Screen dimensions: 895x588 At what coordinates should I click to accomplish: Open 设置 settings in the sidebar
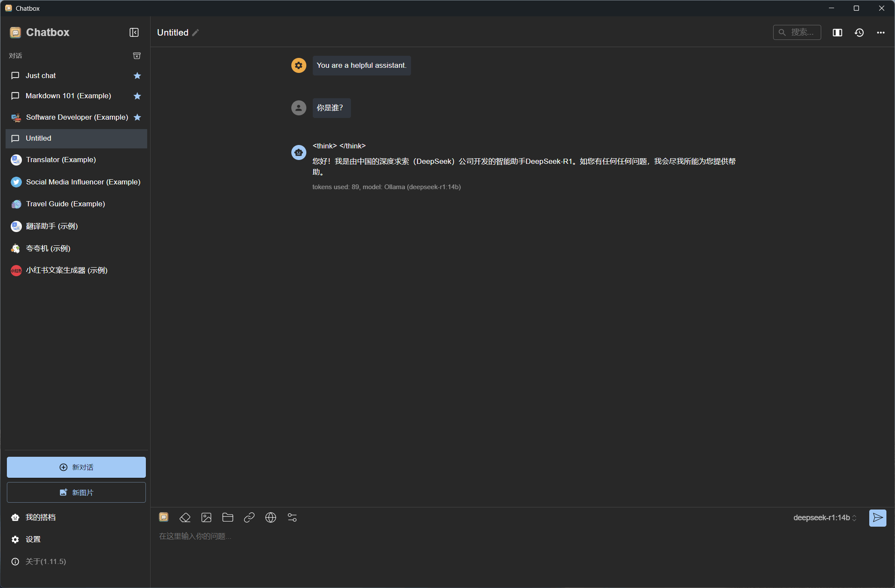coord(33,540)
